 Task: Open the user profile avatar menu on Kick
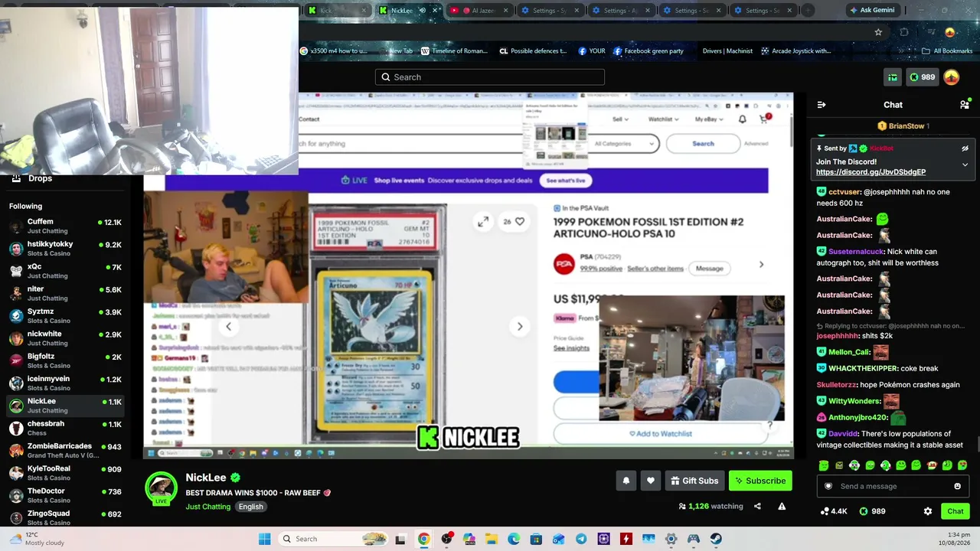pos(952,77)
